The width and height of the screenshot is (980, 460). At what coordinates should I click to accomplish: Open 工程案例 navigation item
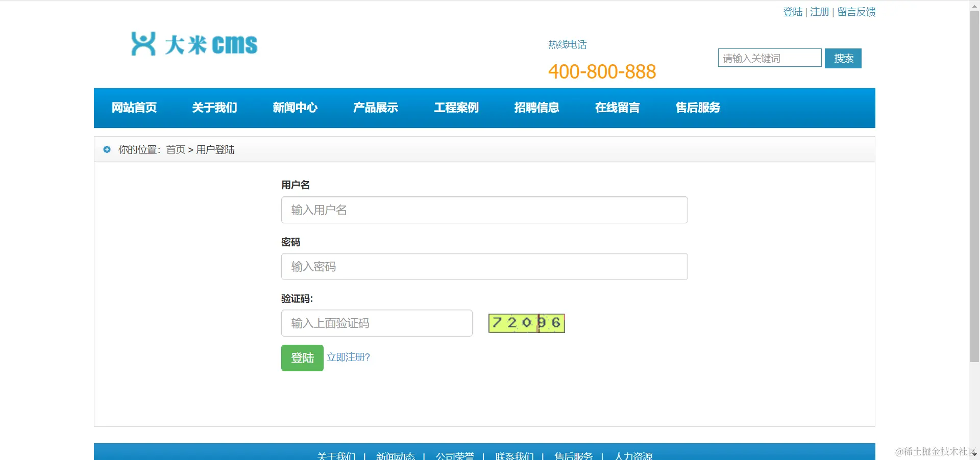(x=456, y=108)
